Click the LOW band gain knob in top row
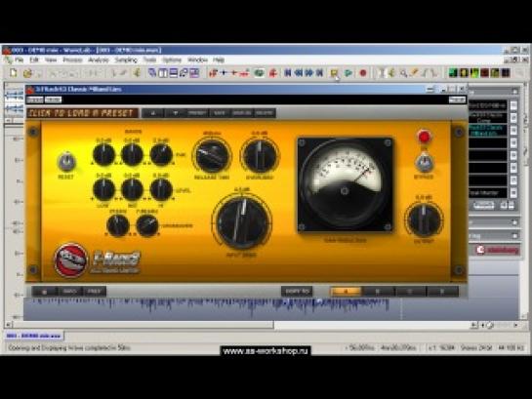The width and height of the screenshot is (532, 399). click(103, 154)
